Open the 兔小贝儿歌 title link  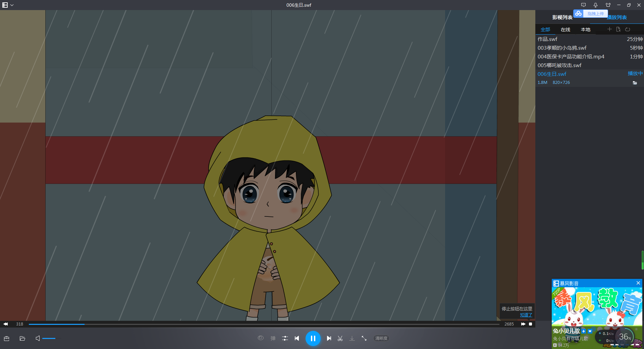click(x=566, y=331)
